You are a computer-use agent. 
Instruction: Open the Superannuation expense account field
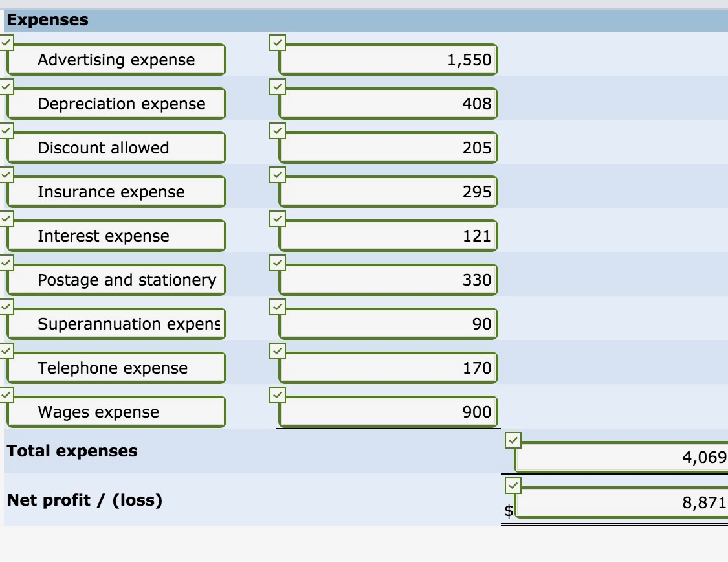[116, 324]
